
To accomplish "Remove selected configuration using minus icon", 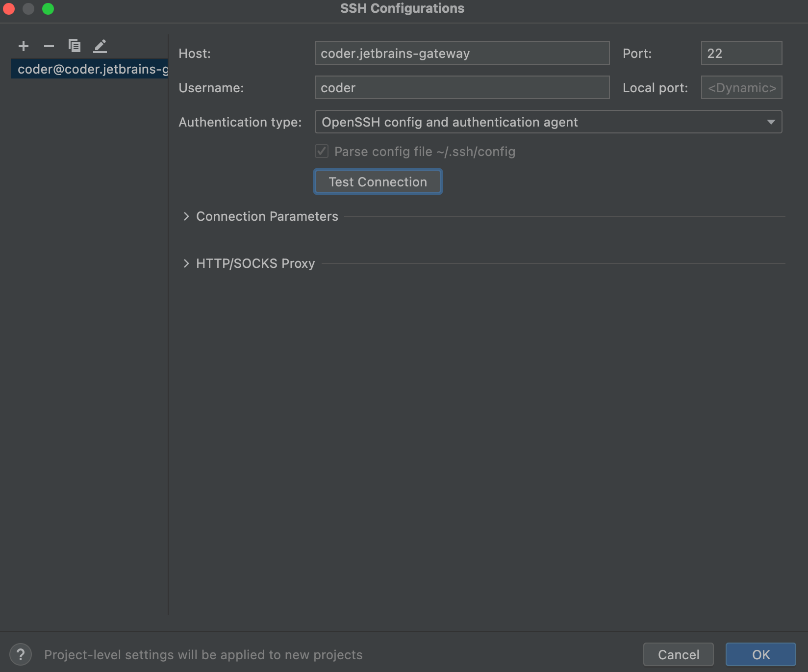I will pyautogui.click(x=49, y=46).
